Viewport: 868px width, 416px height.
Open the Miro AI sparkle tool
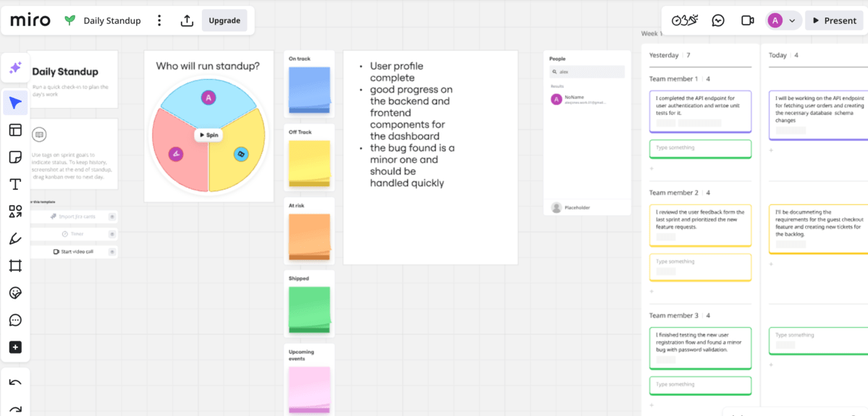(15, 68)
